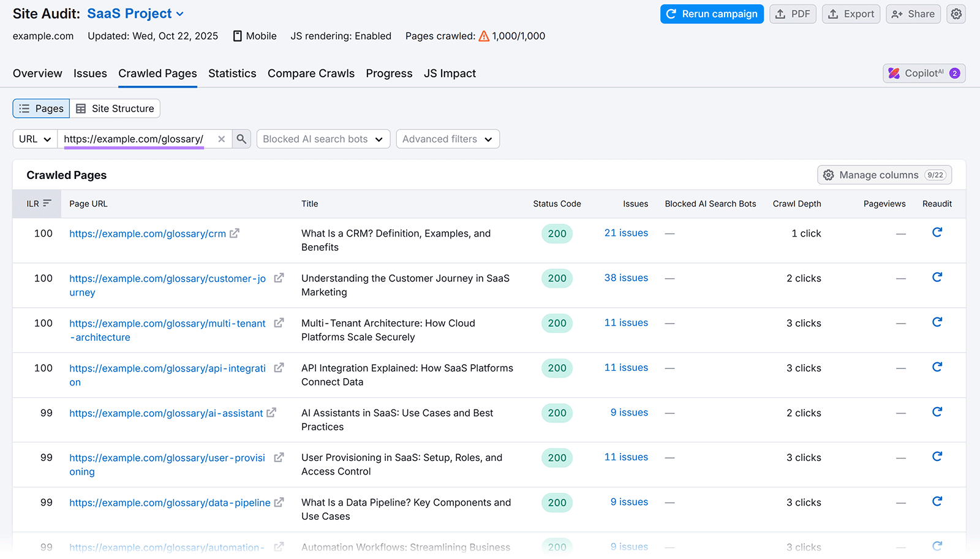Reaudit the data-pipeline page
Viewport: 980px width, 559px height.
point(937,501)
